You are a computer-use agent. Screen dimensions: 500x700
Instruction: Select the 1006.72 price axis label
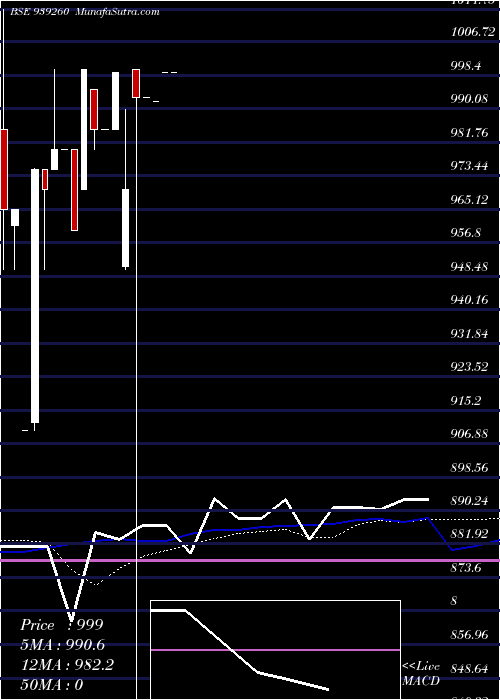coord(473,32)
